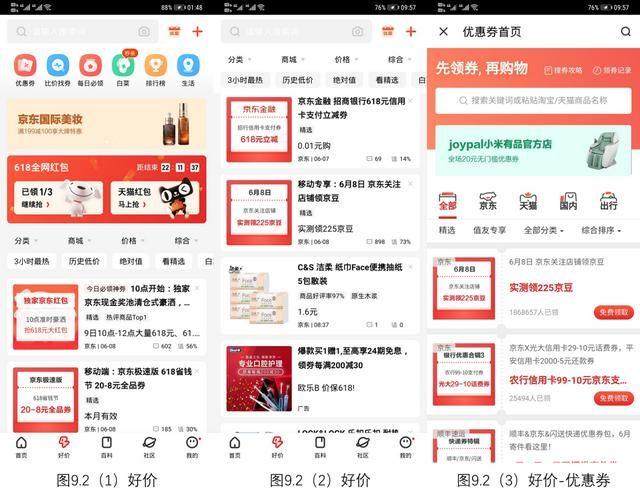
Task: Open 京东金融 招商银行618元 deal thumbnail
Action: [x=259, y=129]
